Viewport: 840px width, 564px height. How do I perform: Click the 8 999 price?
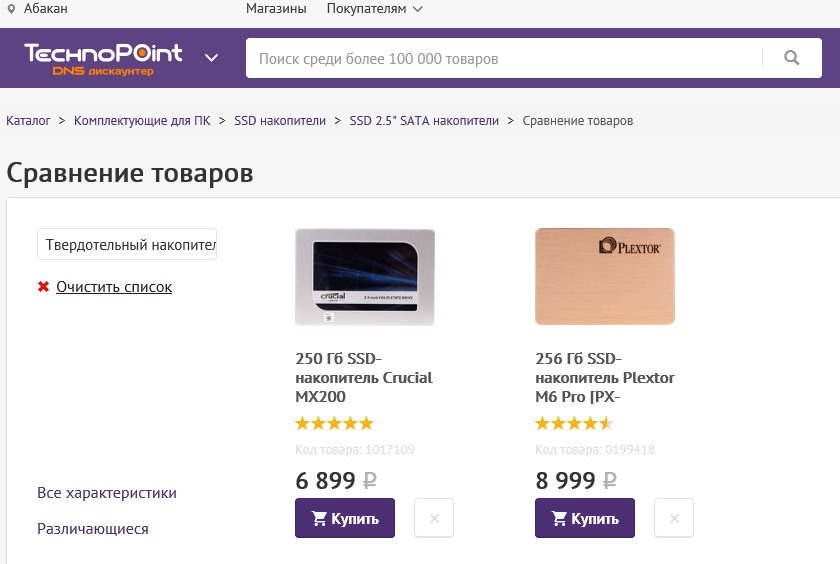click(x=576, y=480)
